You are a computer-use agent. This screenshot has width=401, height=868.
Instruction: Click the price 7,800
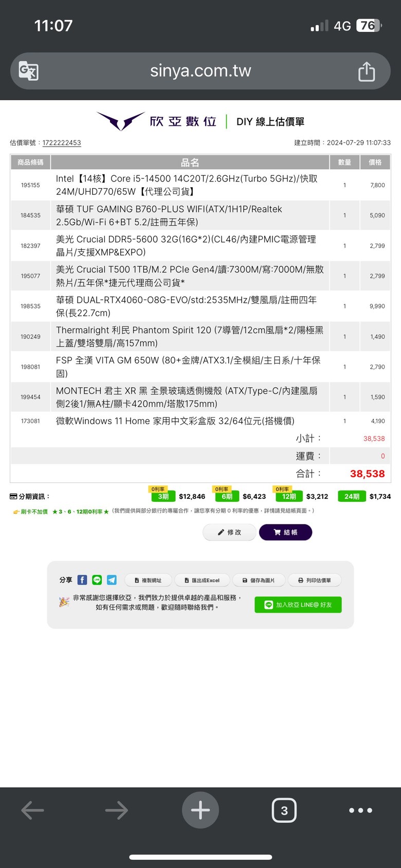[x=378, y=185]
